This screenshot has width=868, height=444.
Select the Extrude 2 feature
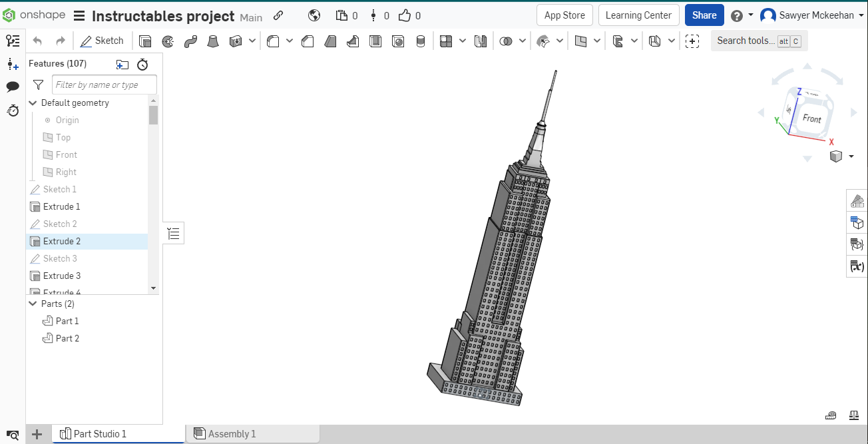click(87, 241)
